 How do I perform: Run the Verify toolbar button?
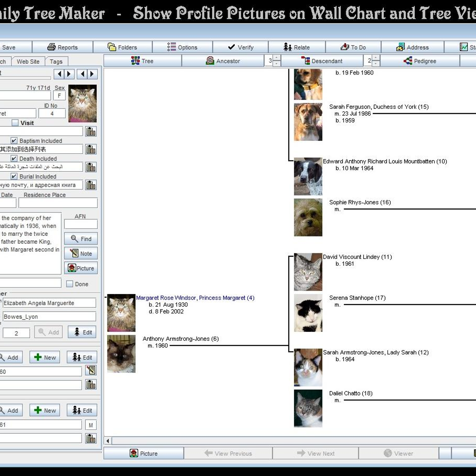240,47
